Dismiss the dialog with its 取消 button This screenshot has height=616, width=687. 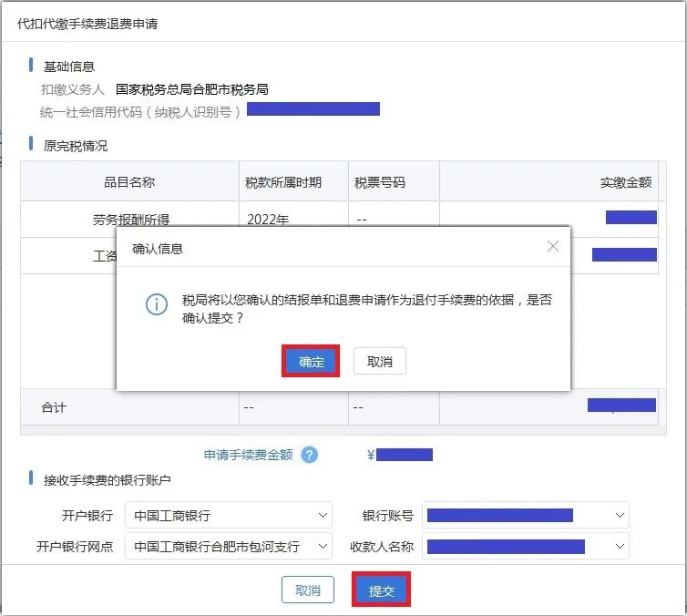click(379, 361)
